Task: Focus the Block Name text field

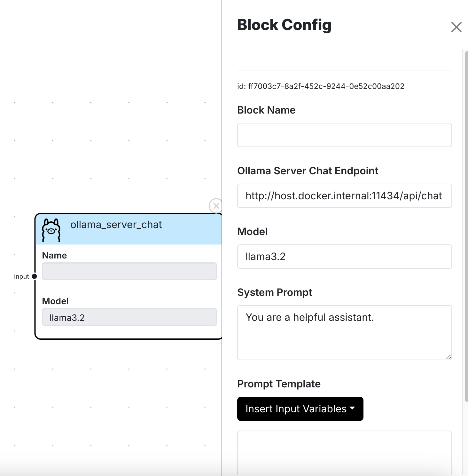Action: (x=344, y=135)
